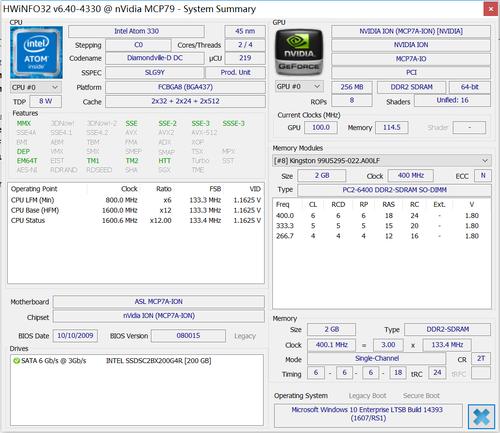500x433 pixels.
Task: Click the GPU clock 100.0 value
Action: (x=321, y=127)
